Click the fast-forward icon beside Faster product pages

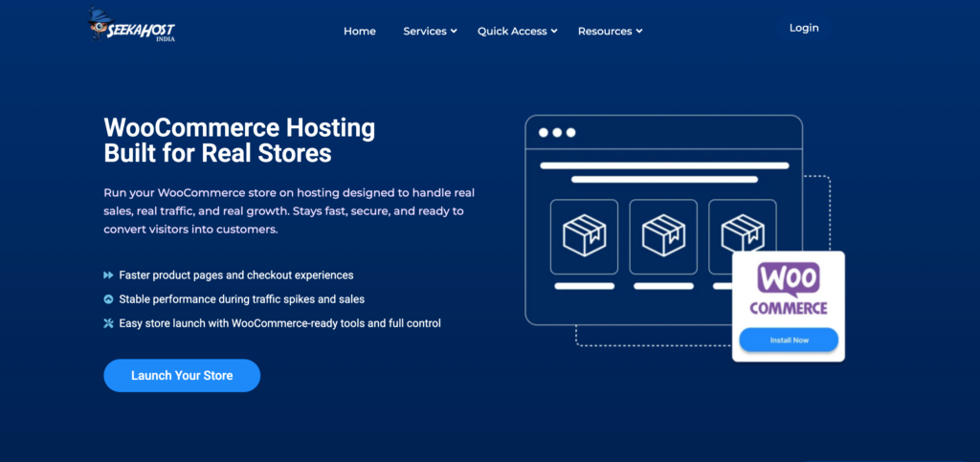pyautogui.click(x=108, y=275)
